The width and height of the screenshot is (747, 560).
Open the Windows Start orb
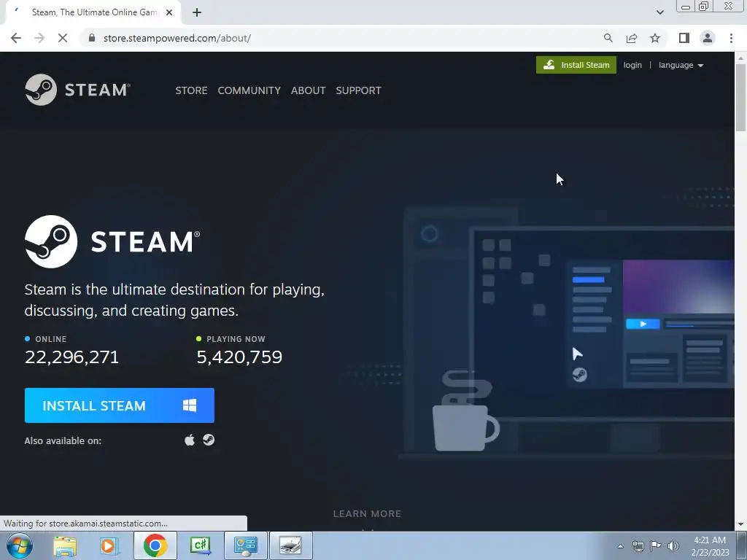[20, 545]
